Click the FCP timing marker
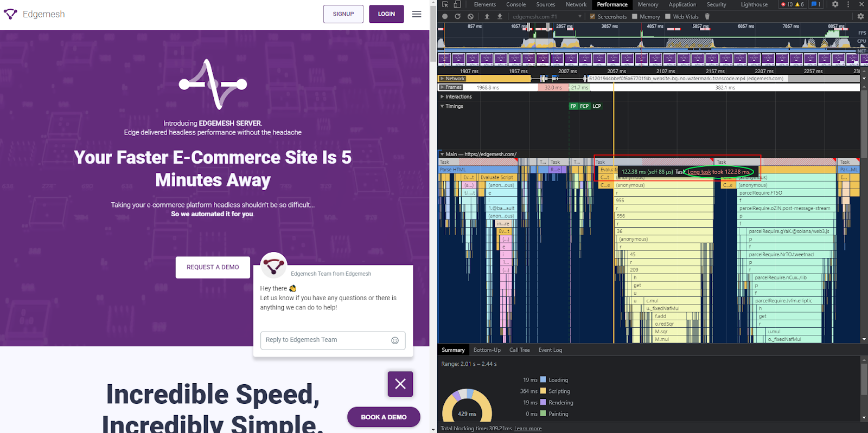868x433 pixels. pyautogui.click(x=584, y=106)
